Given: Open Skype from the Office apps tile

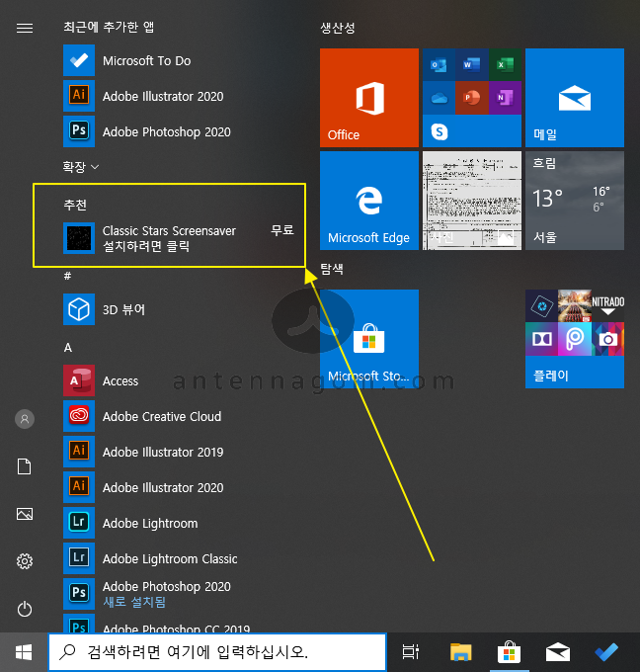Looking at the screenshot, I should click(439, 131).
